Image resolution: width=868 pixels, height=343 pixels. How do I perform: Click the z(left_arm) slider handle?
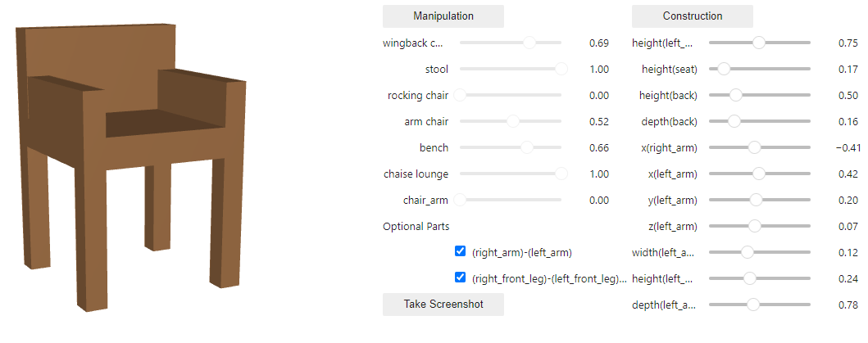pyautogui.click(x=754, y=226)
